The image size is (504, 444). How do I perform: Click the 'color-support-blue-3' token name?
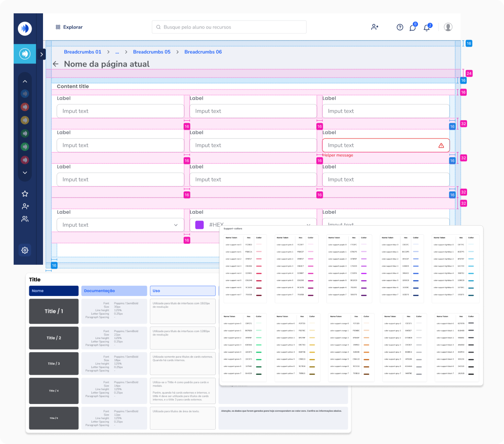pos(390,266)
